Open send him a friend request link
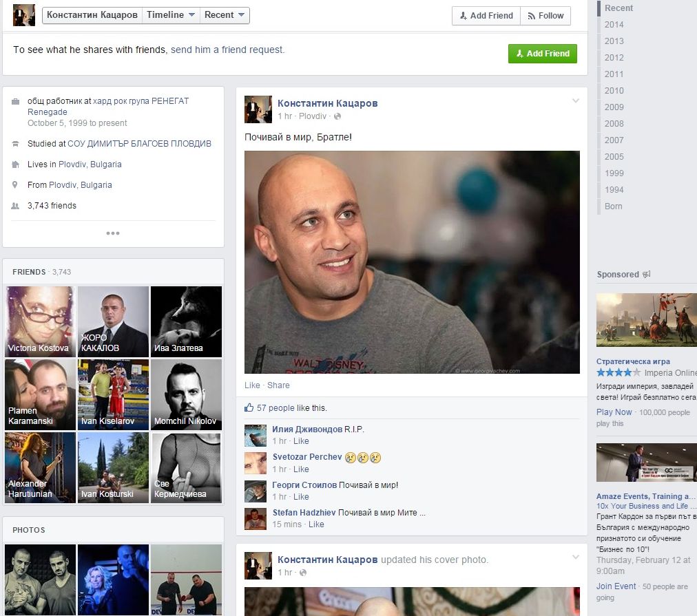The image size is (697, 616). [x=227, y=50]
